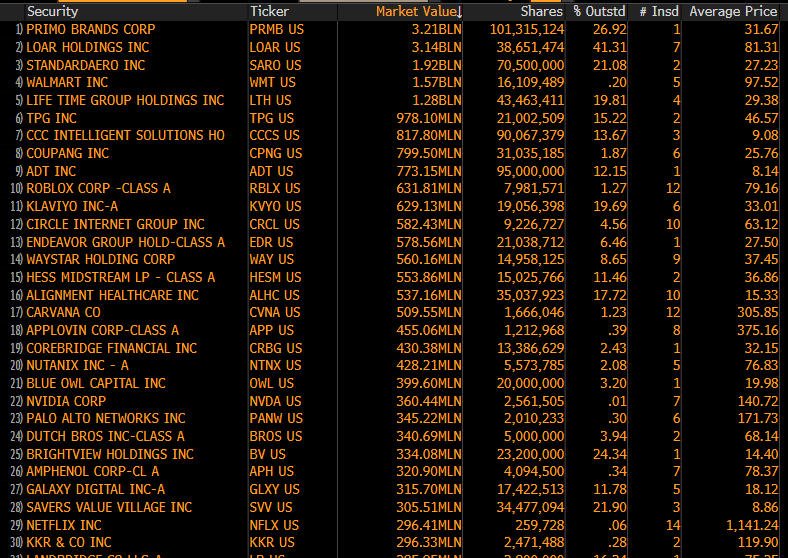Open KKR & CO INC security
The height and width of the screenshot is (558, 788).
pos(68,542)
